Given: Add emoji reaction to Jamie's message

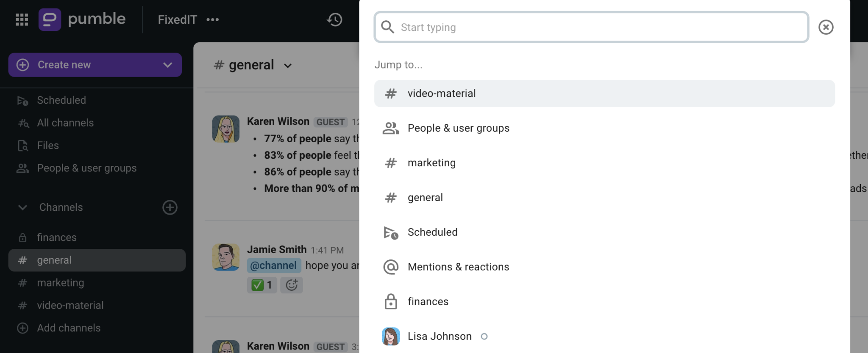Looking at the screenshot, I should [292, 285].
